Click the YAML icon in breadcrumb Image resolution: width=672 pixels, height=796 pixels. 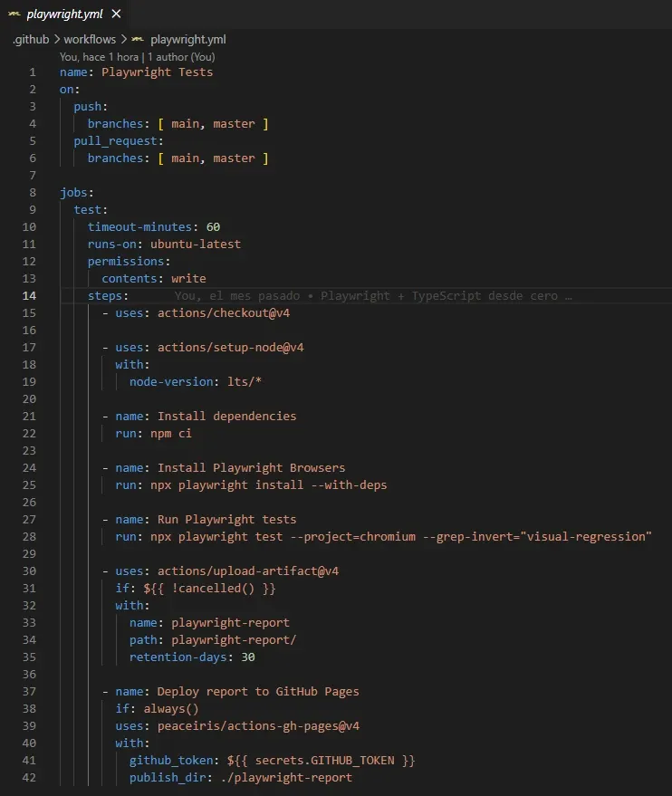click(138, 40)
